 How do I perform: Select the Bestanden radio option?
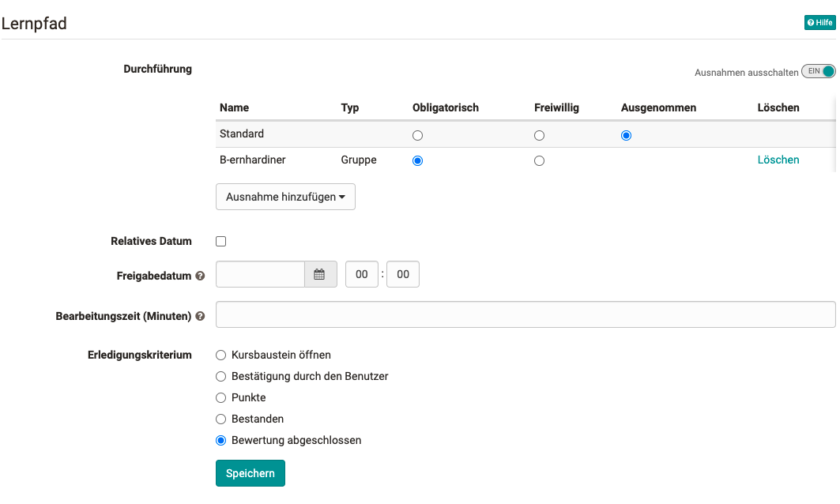(x=221, y=419)
